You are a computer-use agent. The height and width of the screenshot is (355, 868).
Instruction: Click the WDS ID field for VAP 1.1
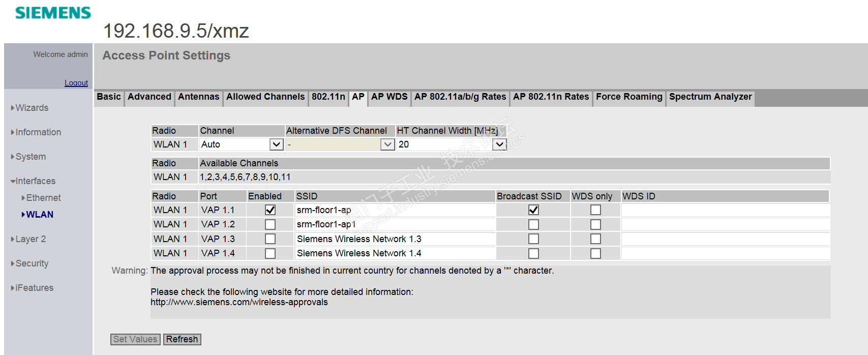(x=725, y=210)
